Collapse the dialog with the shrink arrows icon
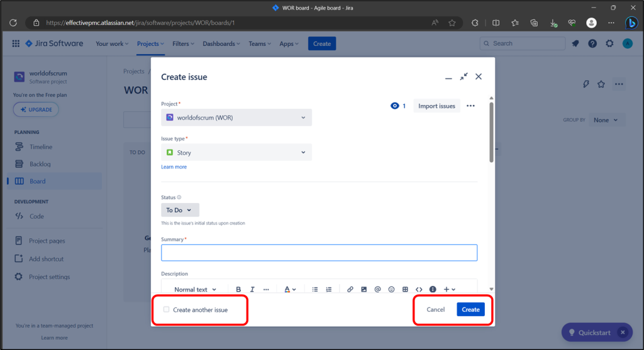The height and width of the screenshot is (350, 644). (464, 77)
